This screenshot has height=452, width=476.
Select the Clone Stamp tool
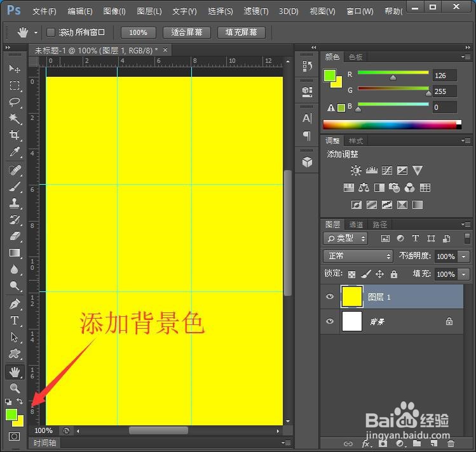click(x=14, y=203)
